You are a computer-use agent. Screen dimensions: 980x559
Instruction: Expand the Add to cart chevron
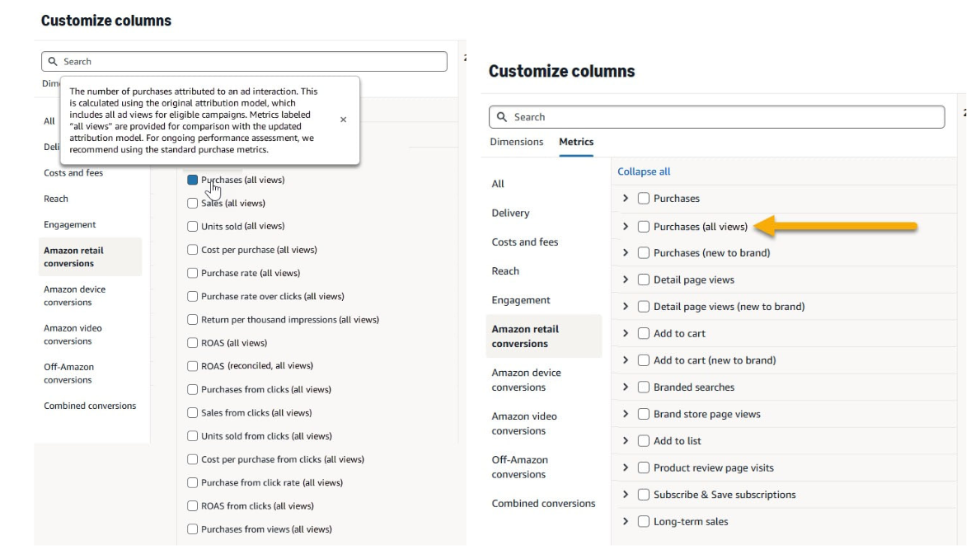click(626, 333)
